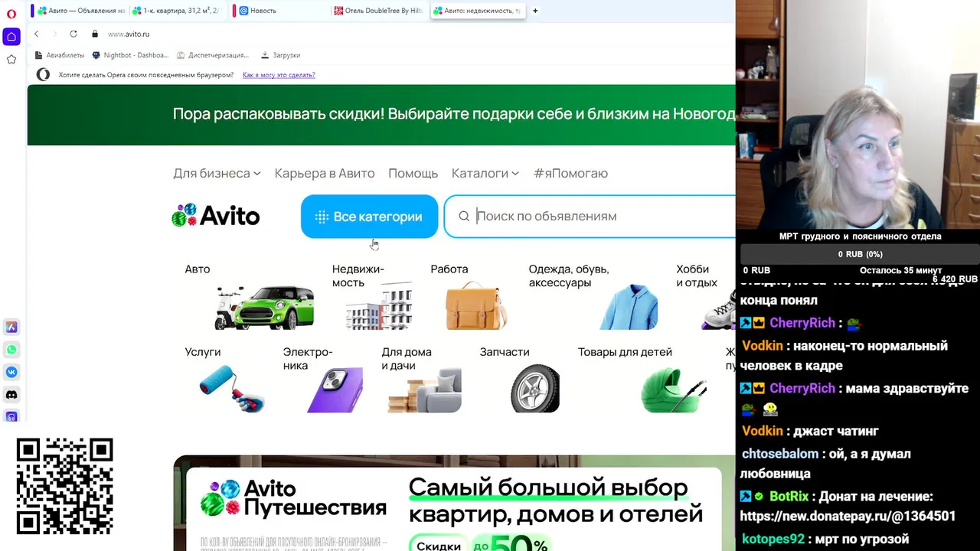Image resolution: width=980 pixels, height=551 pixels.
Task: Click the Avito logo
Action: pos(216,216)
